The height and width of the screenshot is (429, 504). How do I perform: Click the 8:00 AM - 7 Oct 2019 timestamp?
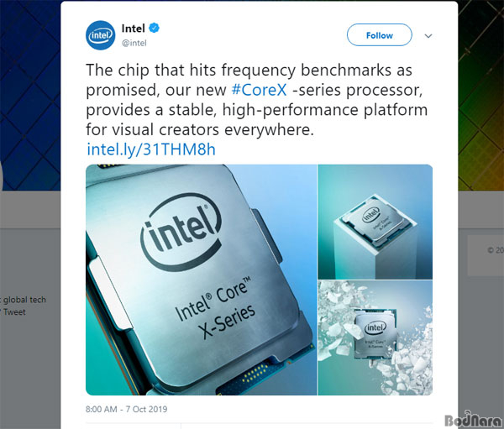tap(126, 409)
